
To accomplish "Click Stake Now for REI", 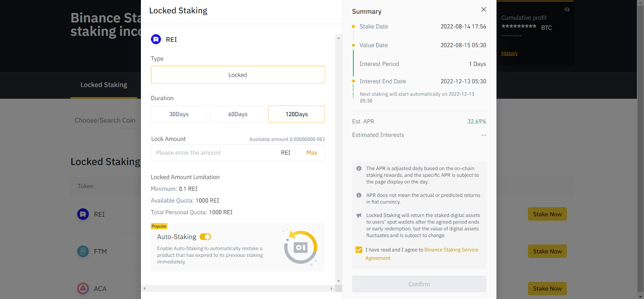I will [547, 214].
